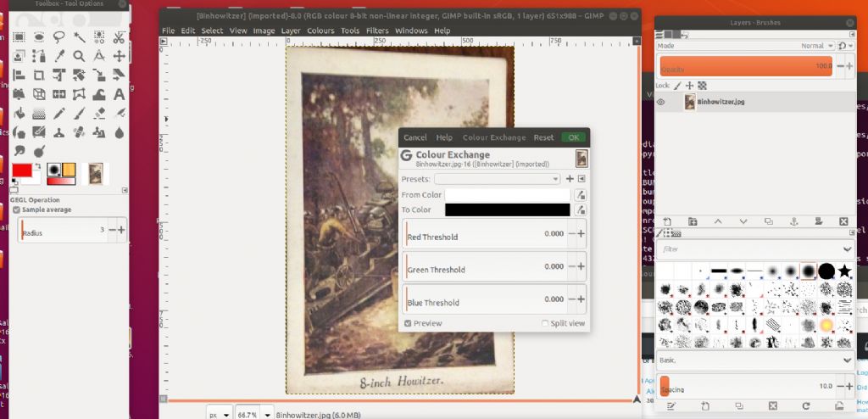
Task: Duplicate the layer in Layers panel
Action: click(x=768, y=221)
